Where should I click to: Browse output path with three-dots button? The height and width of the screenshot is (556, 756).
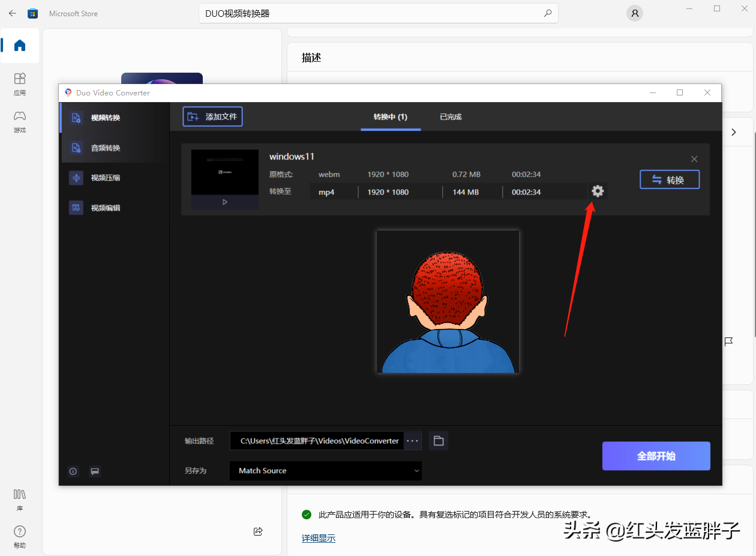pyautogui.click(x=412, y=441)
